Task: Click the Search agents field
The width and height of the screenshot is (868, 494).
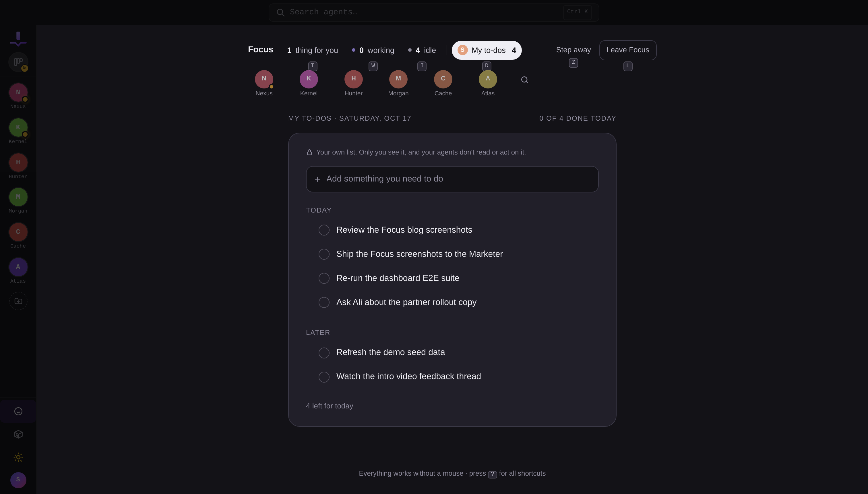Action: point(434,13)
